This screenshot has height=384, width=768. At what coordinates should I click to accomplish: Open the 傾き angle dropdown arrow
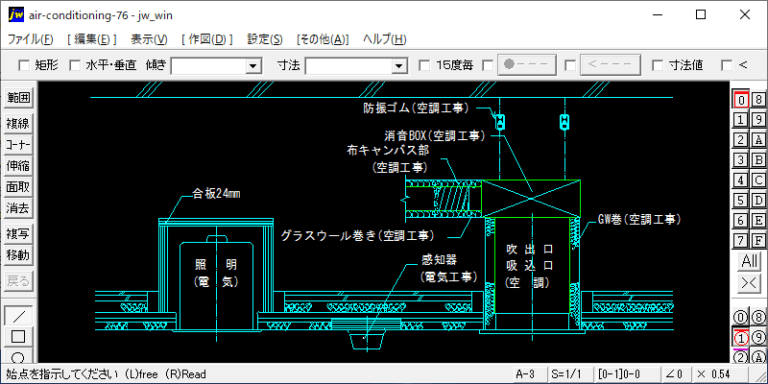[253, 66]
